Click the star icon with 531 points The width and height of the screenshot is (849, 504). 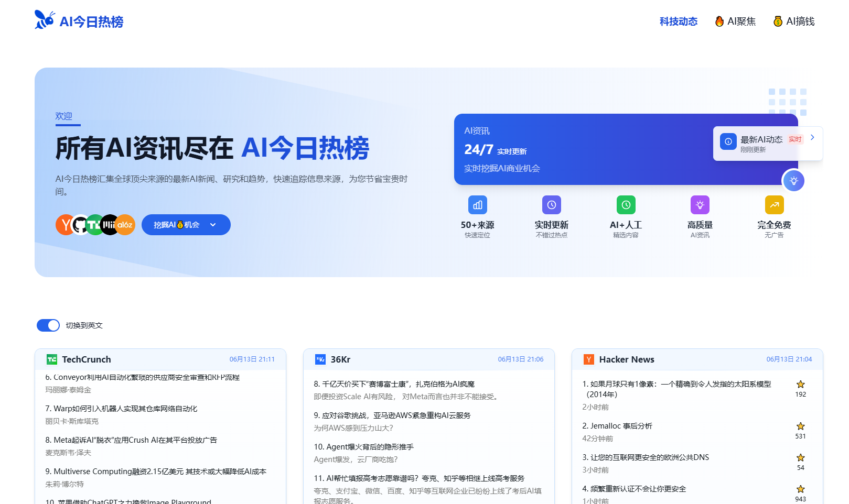(x=801, y=426)
